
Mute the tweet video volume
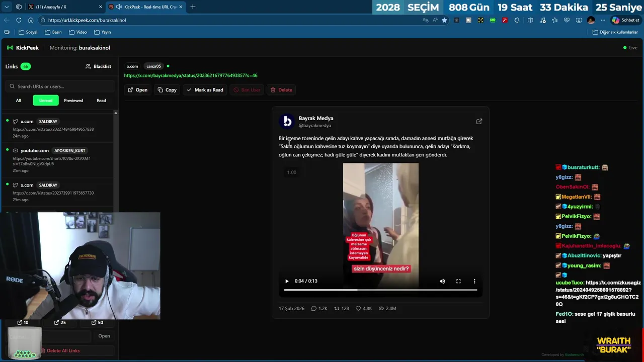pyautogui.click(x=442, y=281)
